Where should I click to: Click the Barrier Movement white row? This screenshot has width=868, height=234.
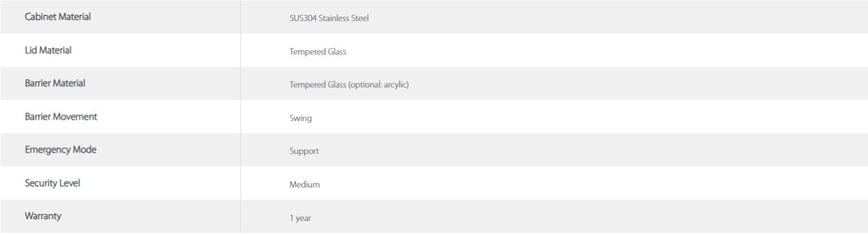[434, 117]
